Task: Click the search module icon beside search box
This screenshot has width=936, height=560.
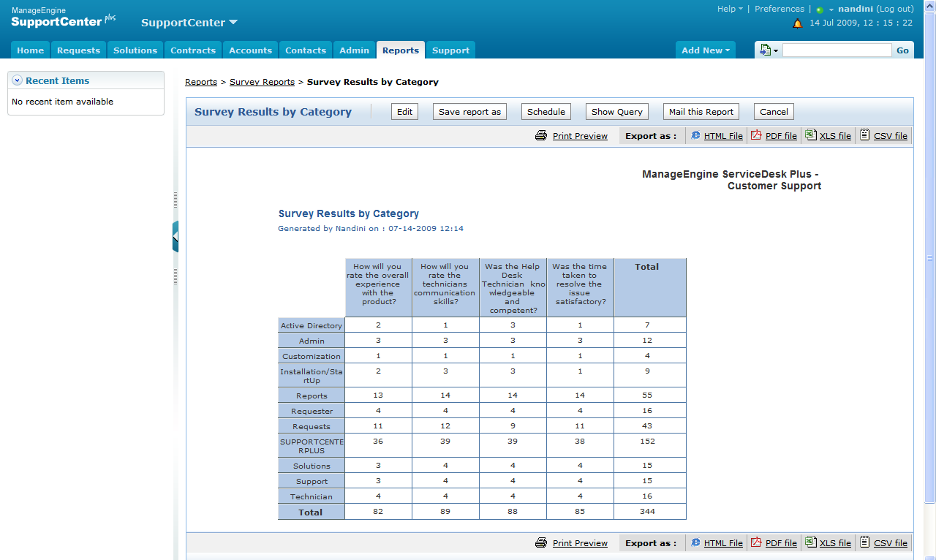Action: point(766,50)
